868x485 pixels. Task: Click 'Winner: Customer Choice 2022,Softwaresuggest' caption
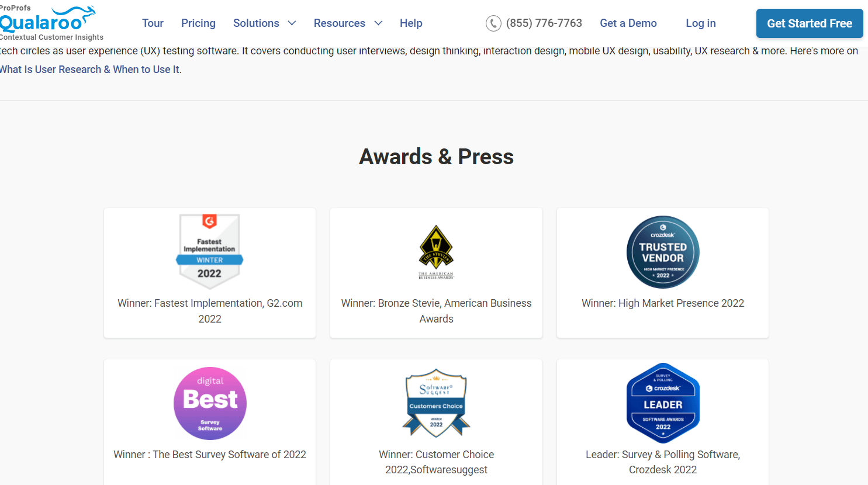point(436,462)
